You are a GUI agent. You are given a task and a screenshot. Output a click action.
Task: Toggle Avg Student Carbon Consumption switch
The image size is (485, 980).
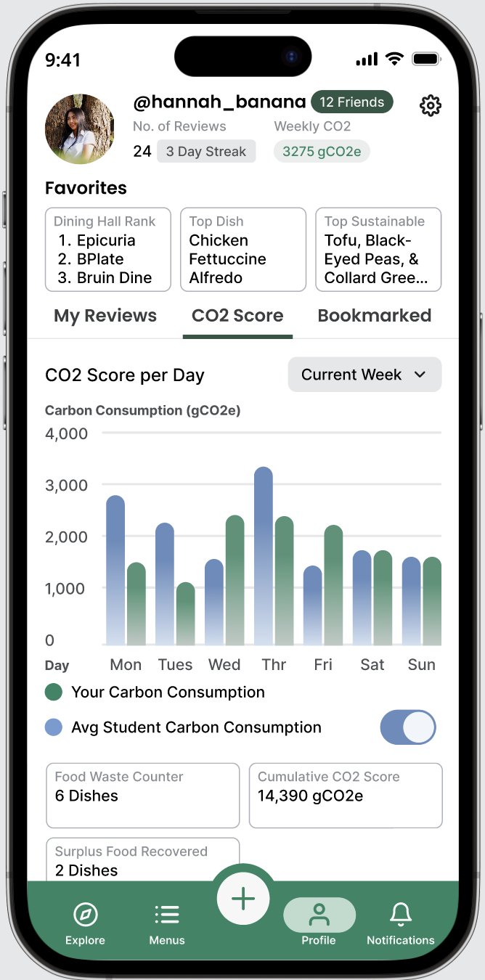pos(408,727)
